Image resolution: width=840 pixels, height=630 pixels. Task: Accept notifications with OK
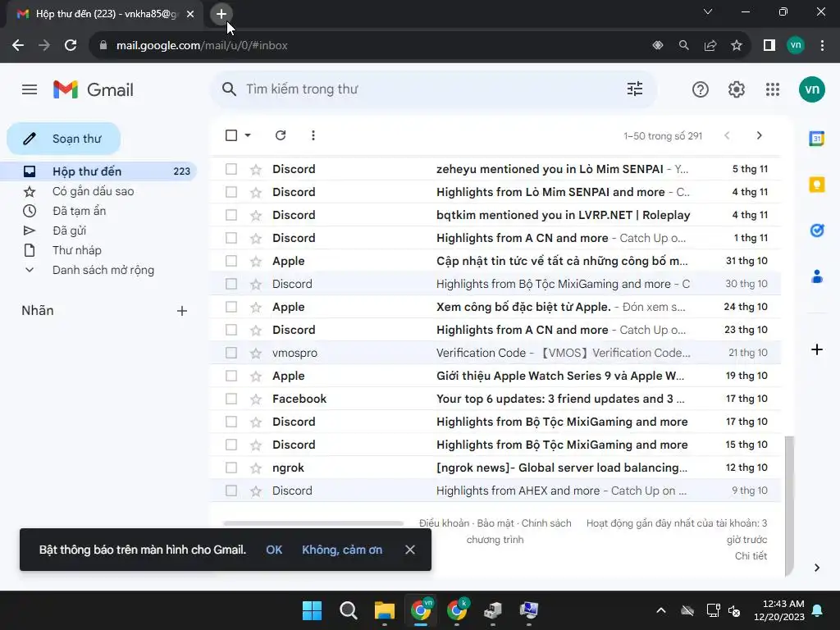274,550
